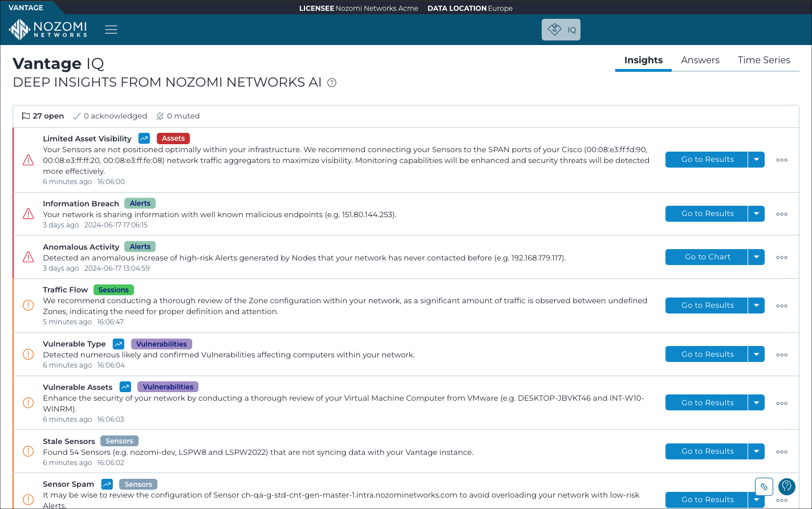The width and height of the screenshot is (812, 509).
Task: Open the hamburger navigation menu
Action: click(x=111, y=30)
